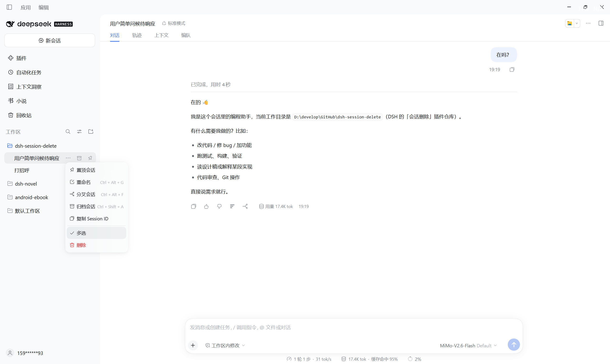The height and width of the screenshot is (364, 610).
Task: Toggle the left sidebar panel icon
Action: point(9,7)
